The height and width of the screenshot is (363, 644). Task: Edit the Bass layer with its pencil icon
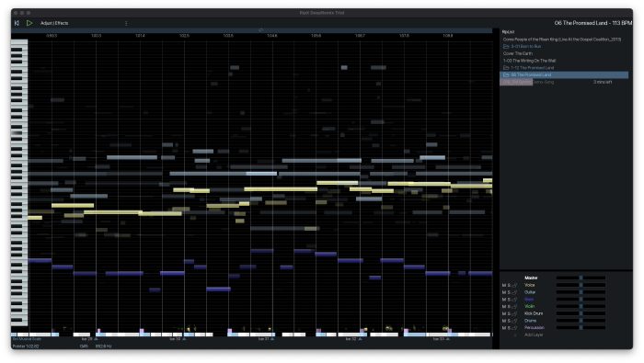(x=514, y=300)
